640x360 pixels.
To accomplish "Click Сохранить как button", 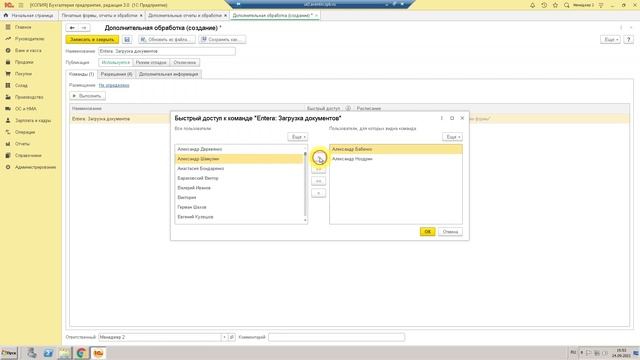I will tap(221, 40).
